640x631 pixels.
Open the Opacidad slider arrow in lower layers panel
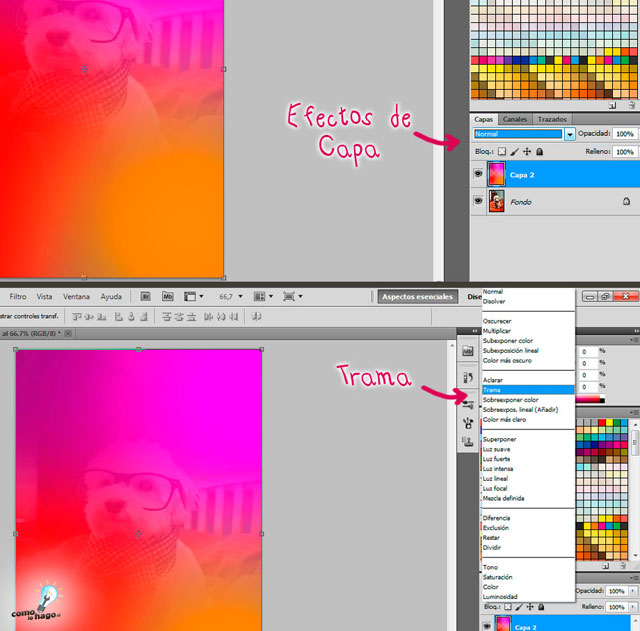pyautogui.click(x=633, y=591)
